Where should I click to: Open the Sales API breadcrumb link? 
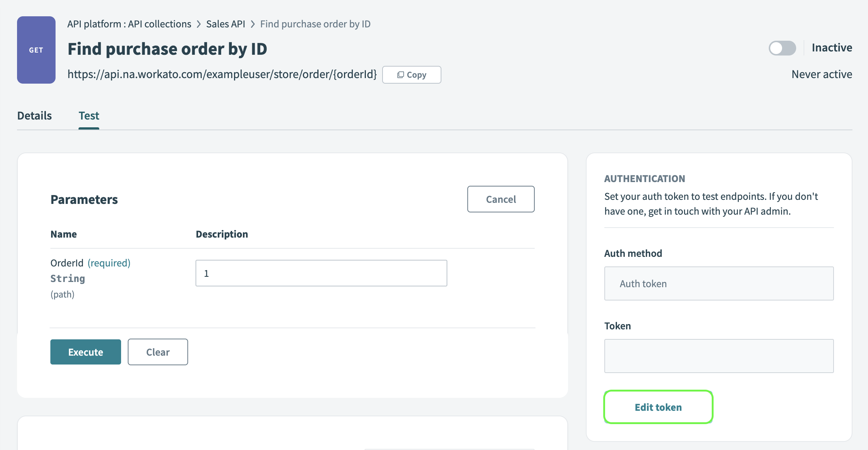226,24
